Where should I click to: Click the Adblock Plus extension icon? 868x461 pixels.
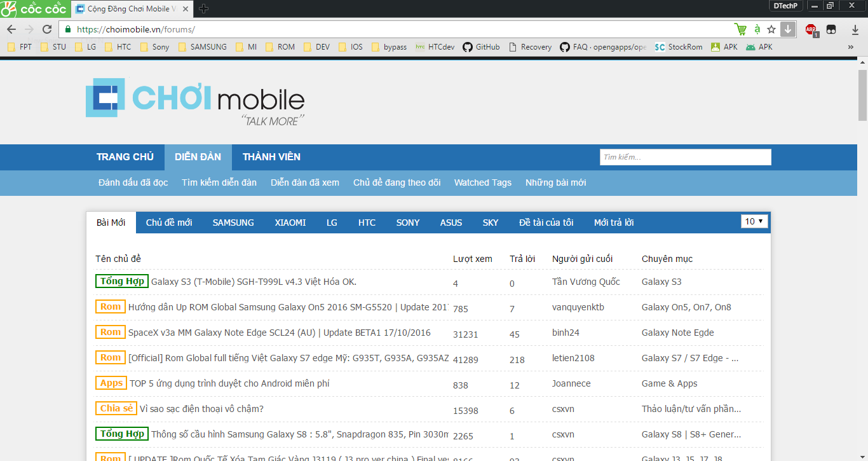pos(811,29)
